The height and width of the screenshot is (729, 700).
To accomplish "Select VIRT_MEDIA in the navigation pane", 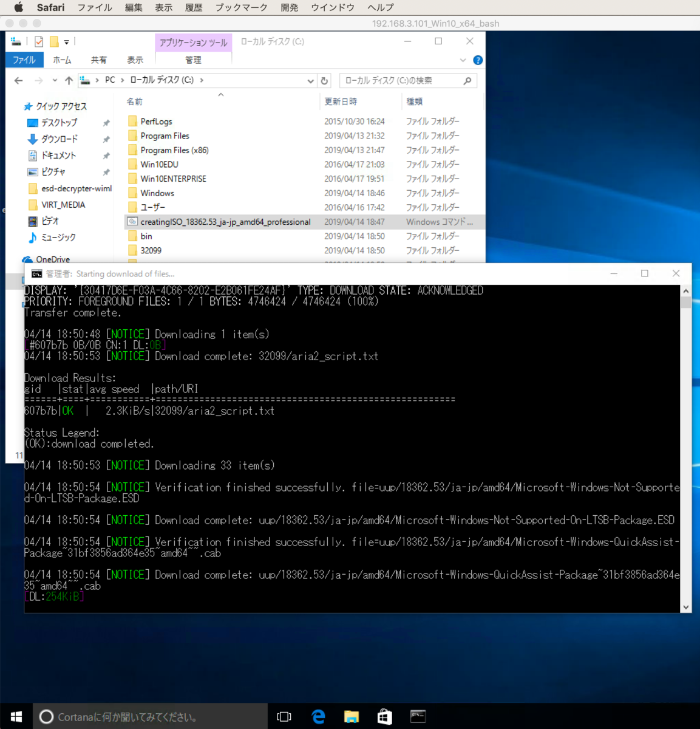I will pyautogui.click(x=63, y=205).
